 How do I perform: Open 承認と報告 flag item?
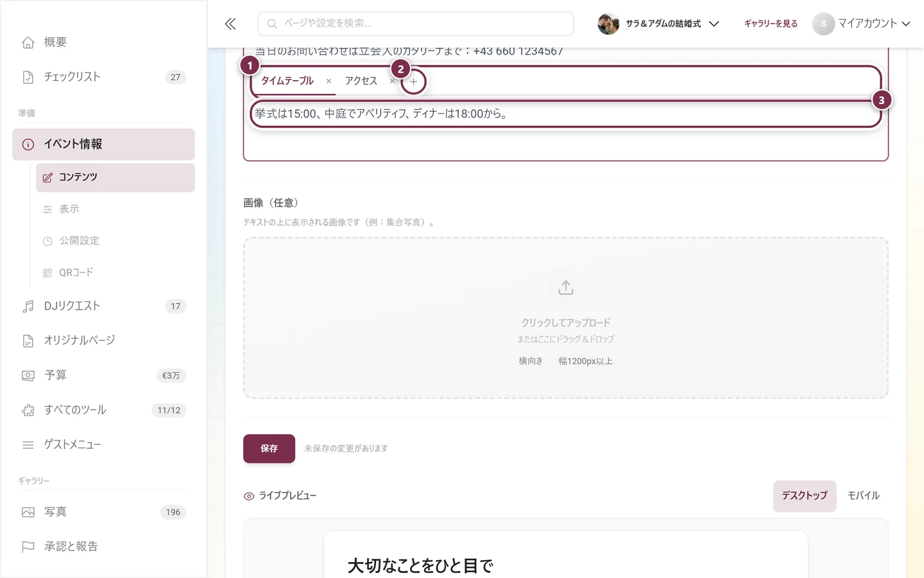coord(103,547)
